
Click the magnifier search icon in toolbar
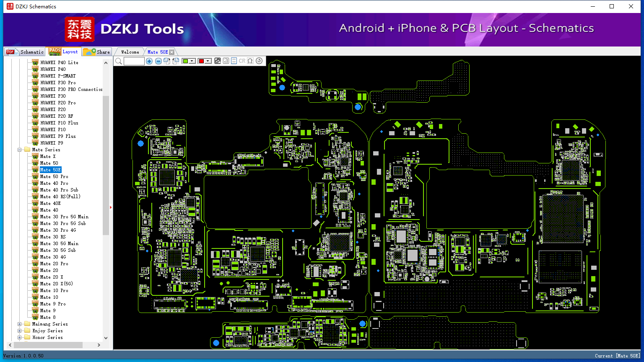click(x=119, y=61)
